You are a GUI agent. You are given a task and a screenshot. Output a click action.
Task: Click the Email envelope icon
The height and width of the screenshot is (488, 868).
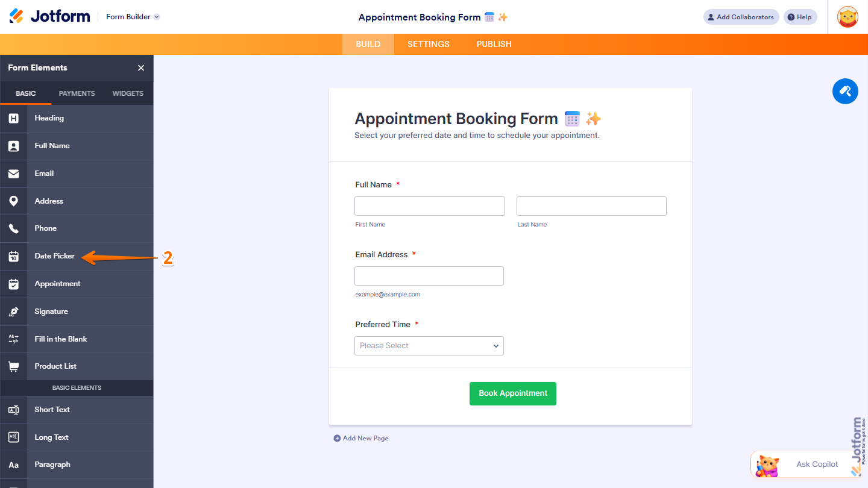tap(13, 174)
